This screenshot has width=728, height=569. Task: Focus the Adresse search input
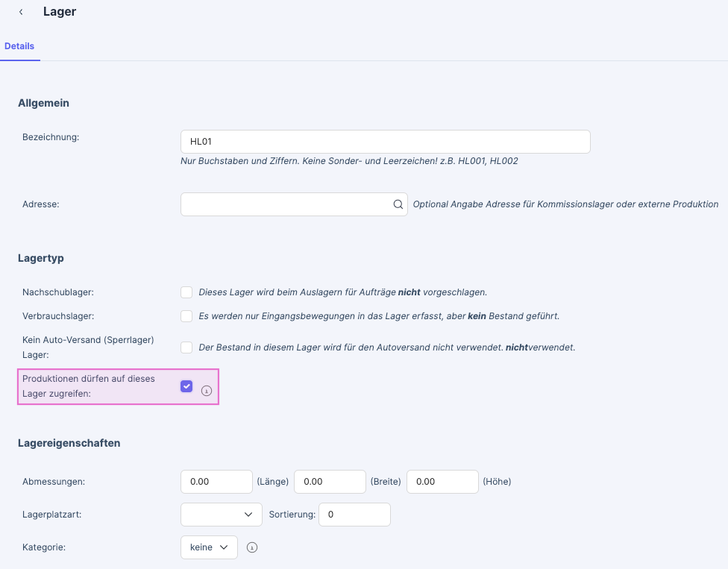(286, 204)
